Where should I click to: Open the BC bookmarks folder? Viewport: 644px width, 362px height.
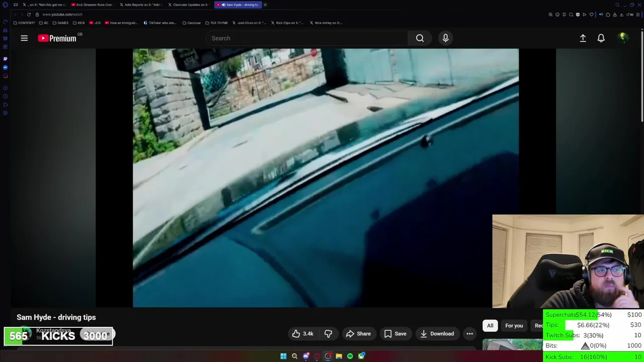44,23
